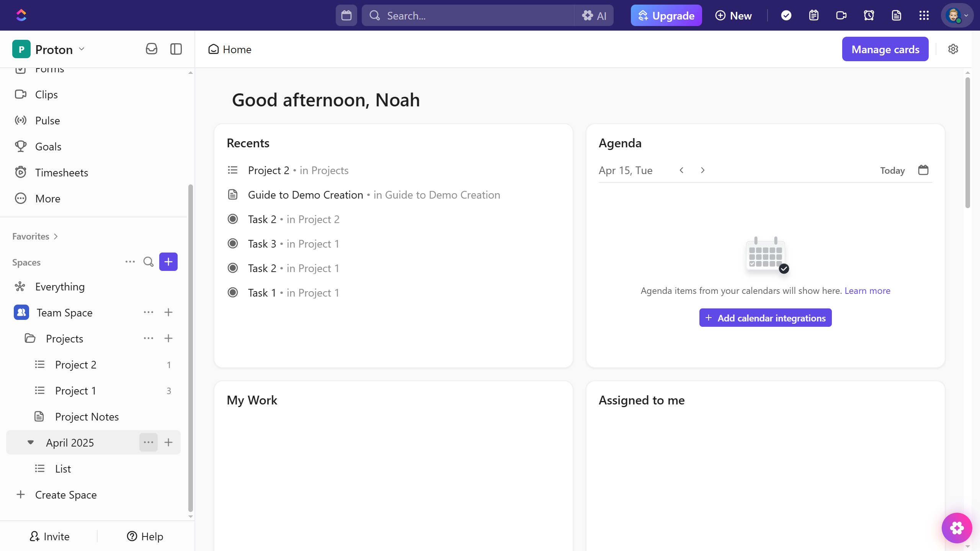Toggle the sidebar collapse icon

click(x=176, y=49)
